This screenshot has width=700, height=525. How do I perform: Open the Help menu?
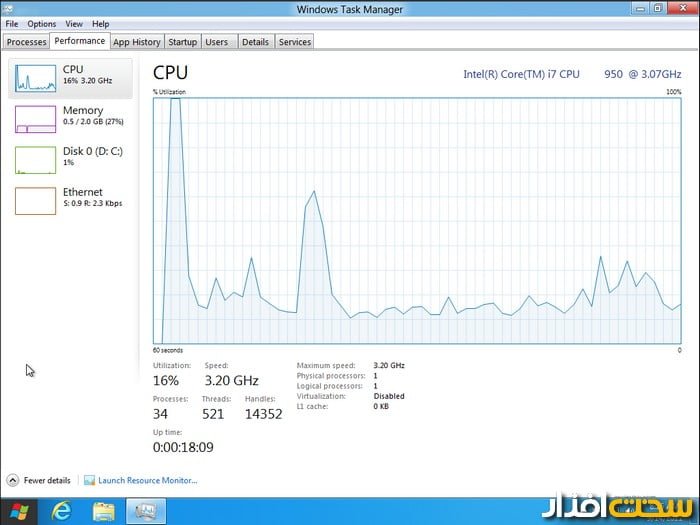point(100,24)
